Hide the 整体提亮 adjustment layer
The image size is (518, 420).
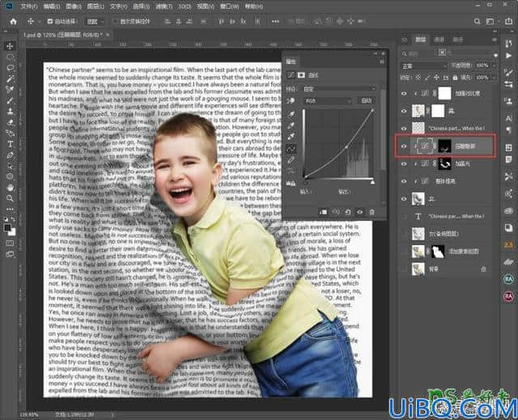404,181
